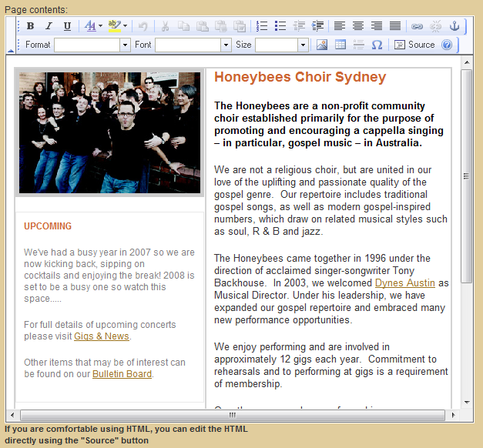
Task: Open the Bulletin Board link
Action: pyautogui.click(x=122, y=374)
